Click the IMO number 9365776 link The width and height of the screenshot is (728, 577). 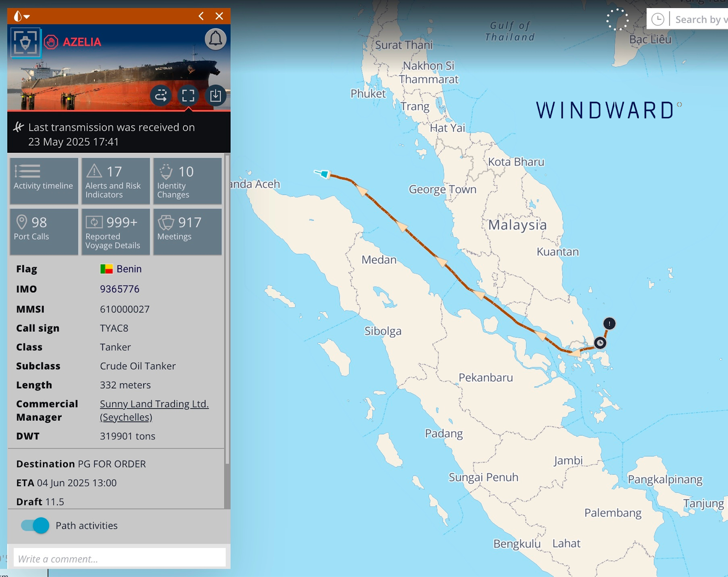click(x=120, y=289)
